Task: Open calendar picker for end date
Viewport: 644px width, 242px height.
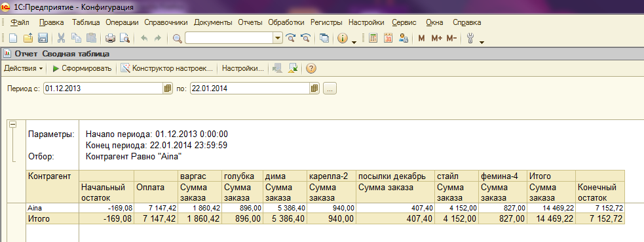Action: pos(314,88)
